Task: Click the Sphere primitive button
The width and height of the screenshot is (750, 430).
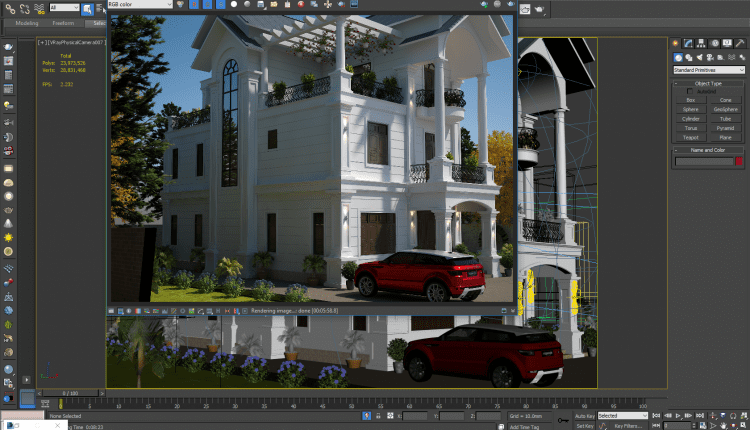Action: [x=691, y=110]
